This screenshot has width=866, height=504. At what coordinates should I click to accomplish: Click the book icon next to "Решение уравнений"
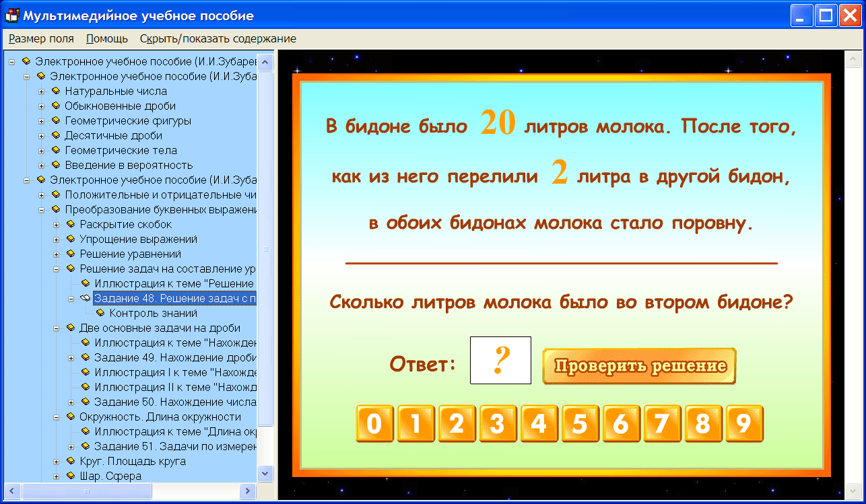click(x=70, y=253)
